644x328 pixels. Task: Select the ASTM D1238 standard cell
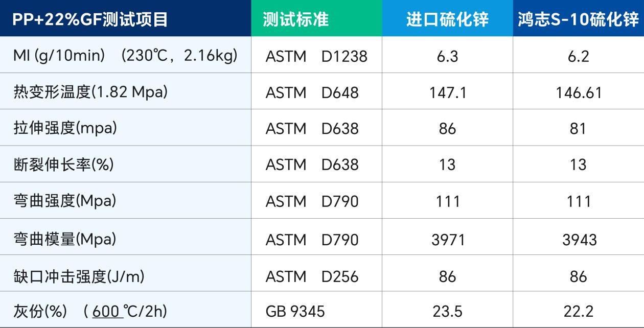(x=316, y=56)
